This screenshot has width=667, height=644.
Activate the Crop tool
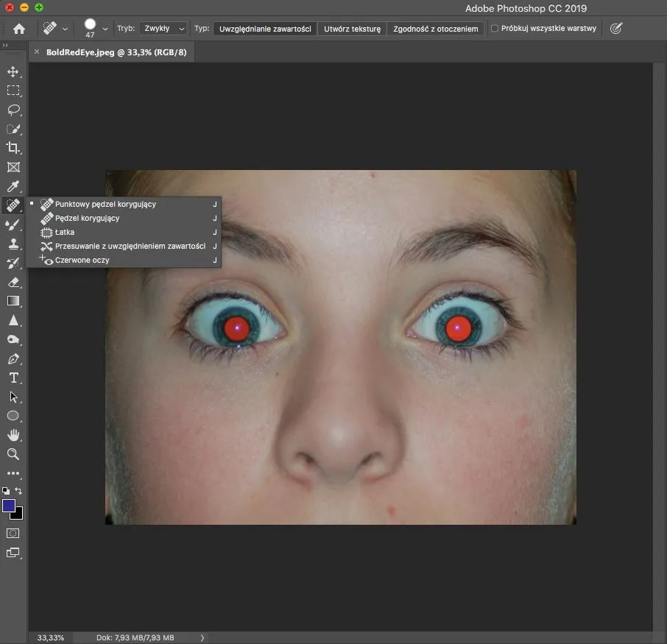pos(13,148)
